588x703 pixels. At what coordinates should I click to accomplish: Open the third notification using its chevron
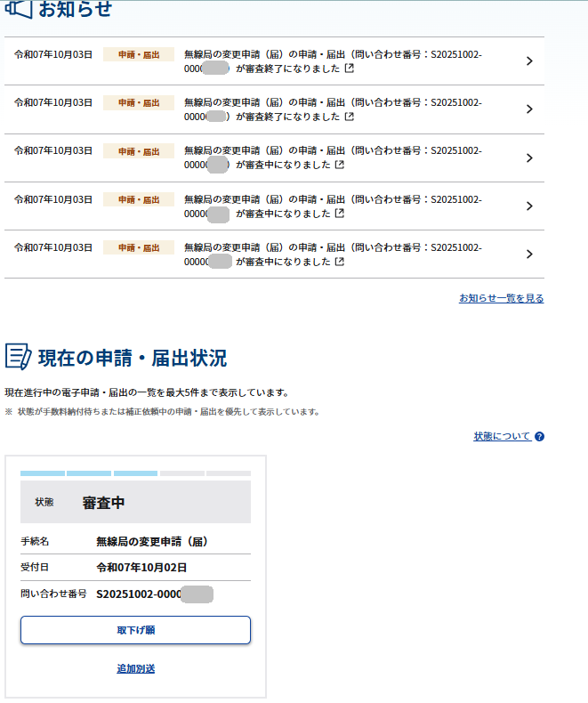(529, 158)
